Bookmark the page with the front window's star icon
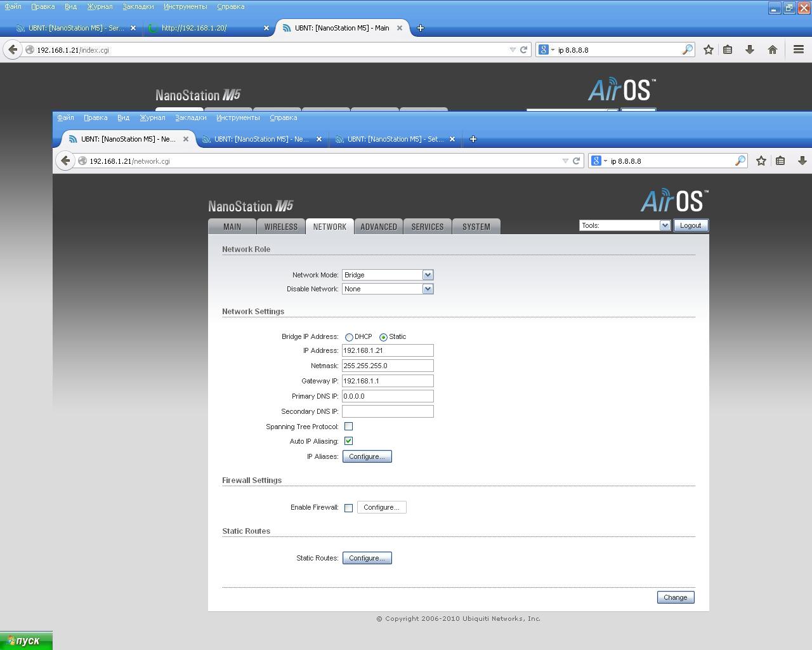This screenshot has width=812, height=650. tap(761, 161)
